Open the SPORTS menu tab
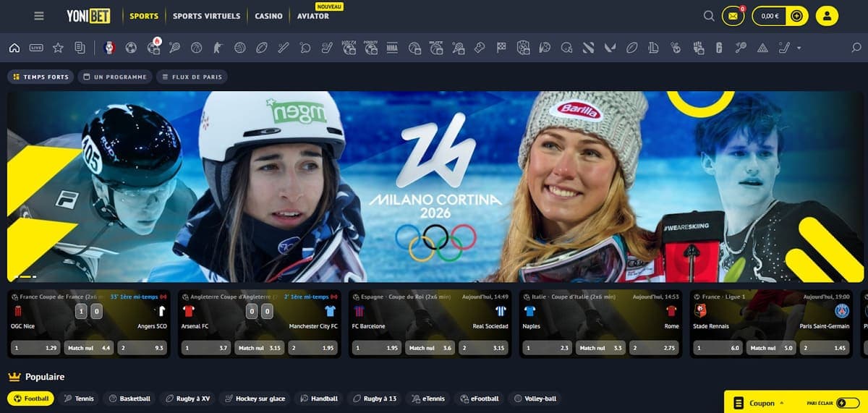Viewport: 868px width, 413px height. tap(144, 16)
